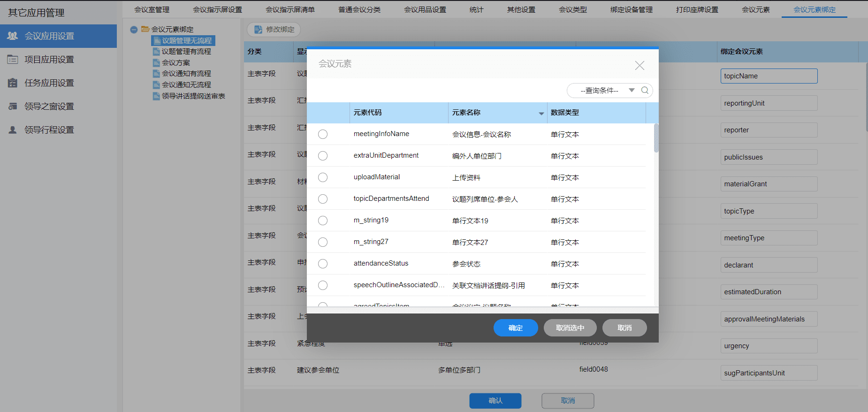This screenshot has height=412, width=868.
Task: Open the 打印座牌设置 tab
Action: (697, 9)
